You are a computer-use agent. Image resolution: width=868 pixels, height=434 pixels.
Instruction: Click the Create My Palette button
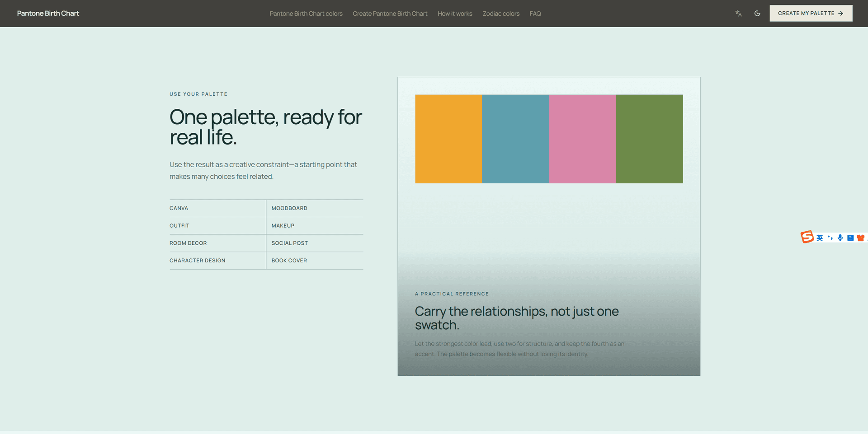click(811, 14)
